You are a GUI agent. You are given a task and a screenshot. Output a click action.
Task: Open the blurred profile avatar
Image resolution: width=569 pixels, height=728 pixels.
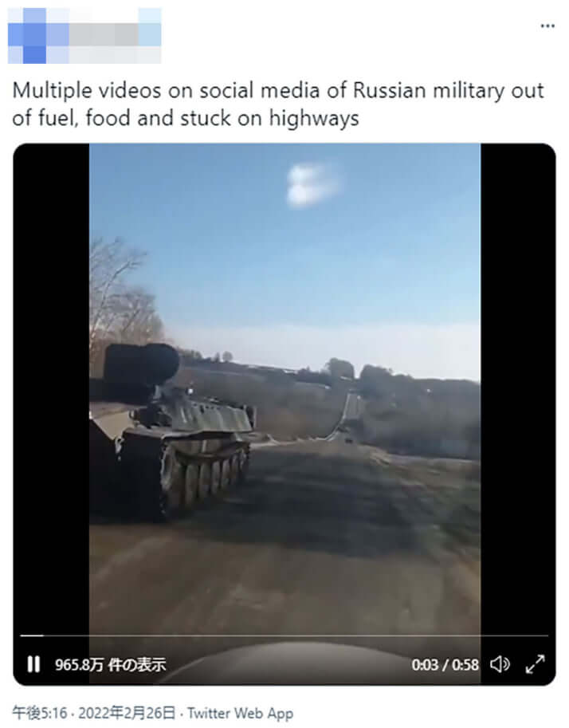point(27,35)
